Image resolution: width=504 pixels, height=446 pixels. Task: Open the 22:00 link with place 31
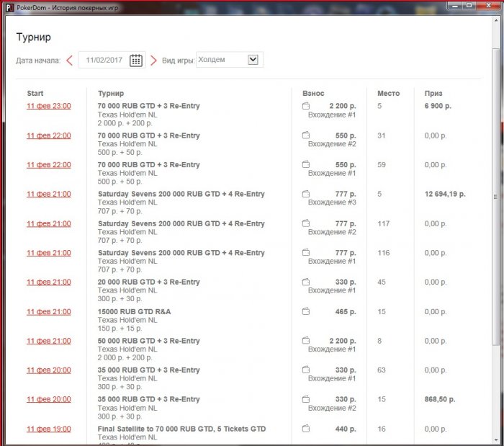[x=48, y=135]
